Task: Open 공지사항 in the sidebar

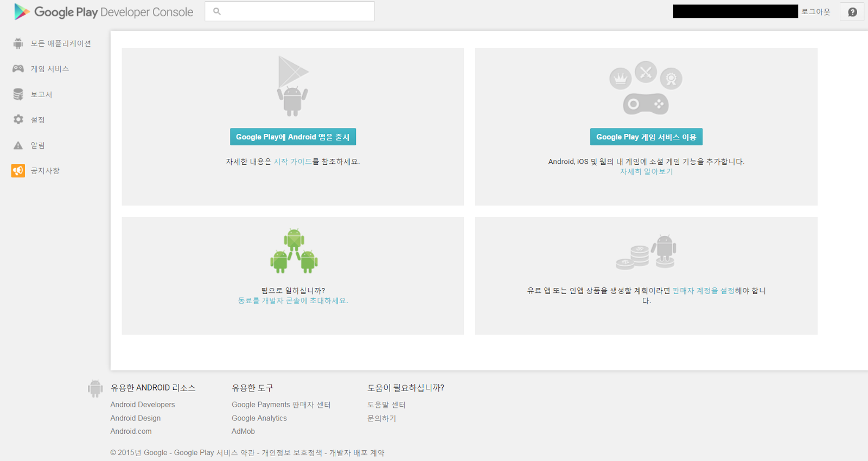Action: point(45,171)
